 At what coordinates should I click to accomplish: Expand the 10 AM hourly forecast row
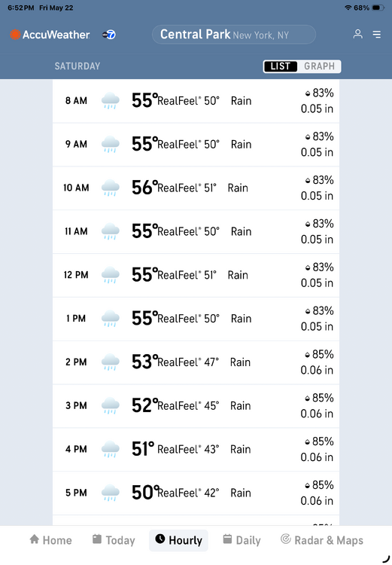(196, 188)
